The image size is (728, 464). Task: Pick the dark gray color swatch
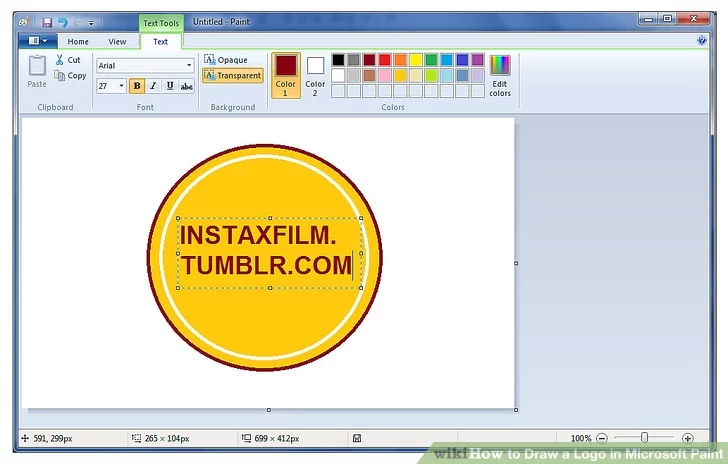354,59
